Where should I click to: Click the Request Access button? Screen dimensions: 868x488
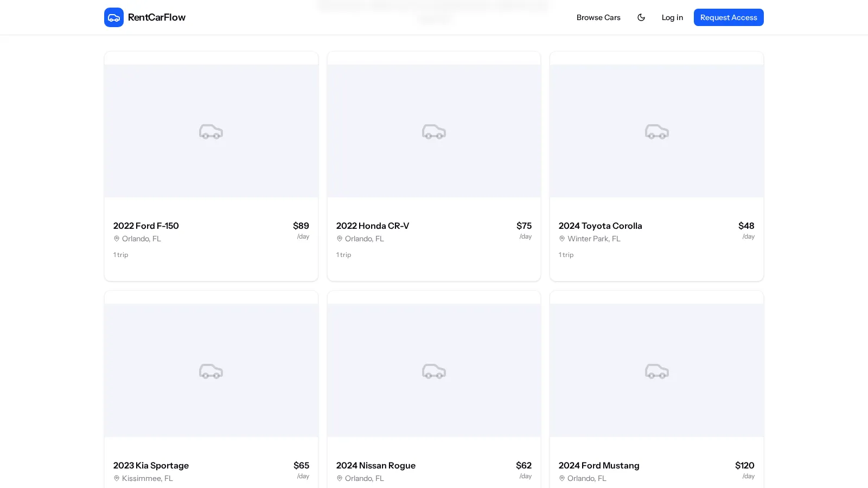pyautogui.click(x=729, y=17)
